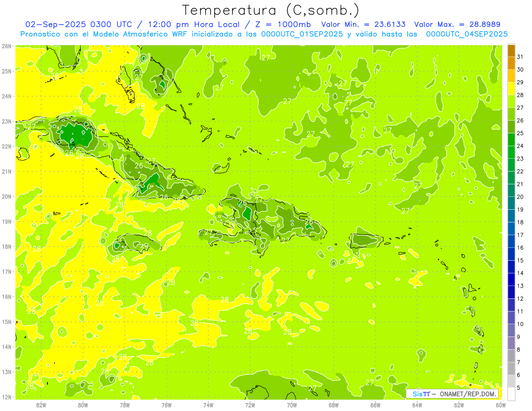The height and width of the screenshot is (411, 532).
Task: Click the 76W longitude axis label
Action: pyautogui.click(x=167, y=405)
